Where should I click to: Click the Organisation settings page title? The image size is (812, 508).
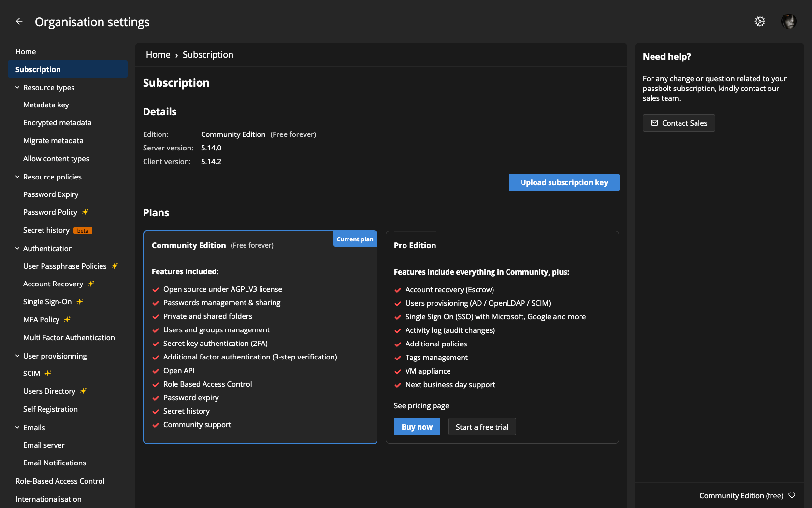pos(92,22)
